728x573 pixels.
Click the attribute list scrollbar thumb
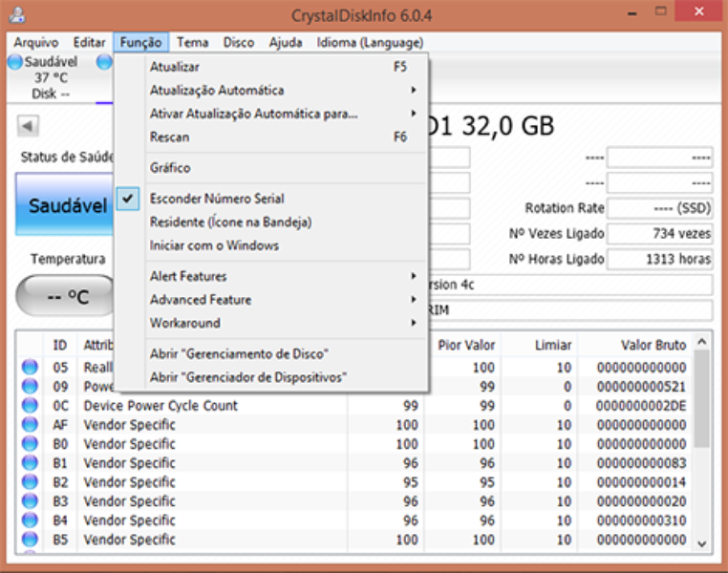[702, 399]
